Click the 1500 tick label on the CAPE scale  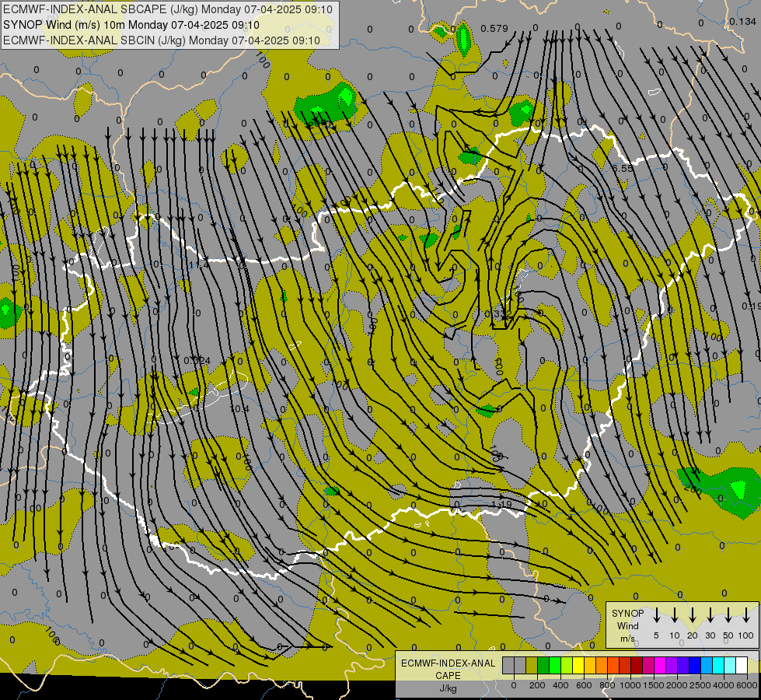[654, 685]
